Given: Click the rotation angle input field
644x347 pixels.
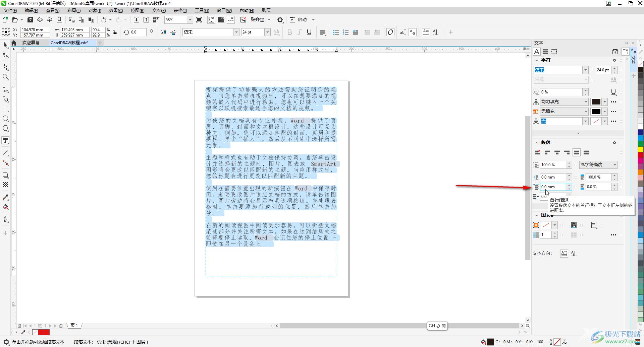Looking at the screenshot, I should click(138, 32).
